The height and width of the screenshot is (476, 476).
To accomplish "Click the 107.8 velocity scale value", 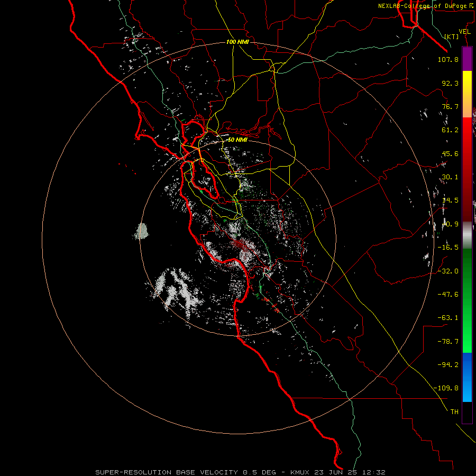I will [448, 59].
